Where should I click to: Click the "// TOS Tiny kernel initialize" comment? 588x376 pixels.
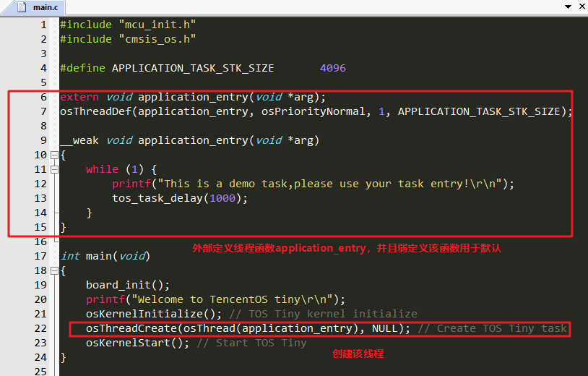(323, 314)
